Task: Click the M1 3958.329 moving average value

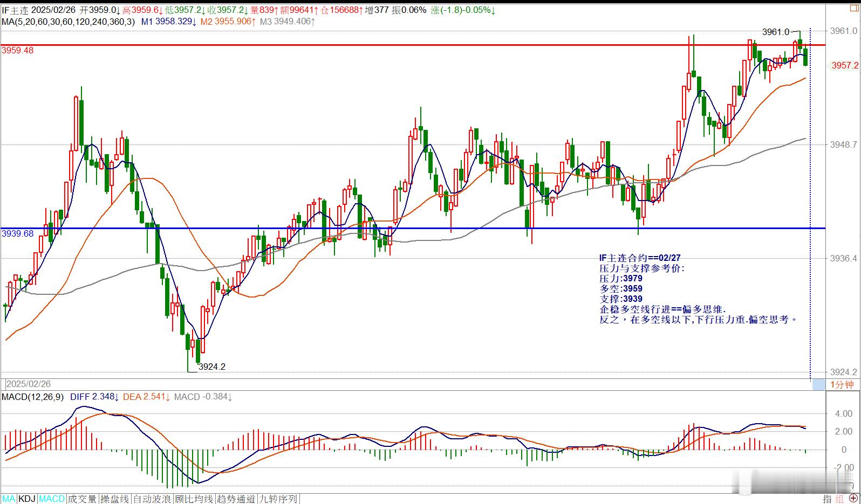Action: point(168,22)
